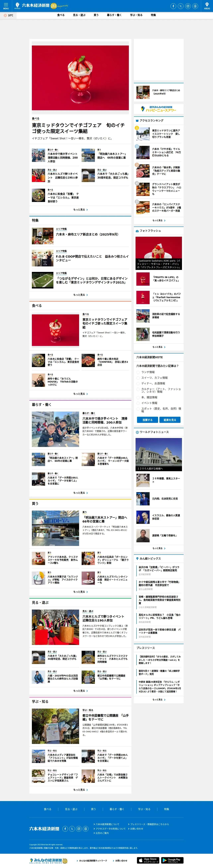Open アクセスデータの利用について footer link

pos(110,829)
